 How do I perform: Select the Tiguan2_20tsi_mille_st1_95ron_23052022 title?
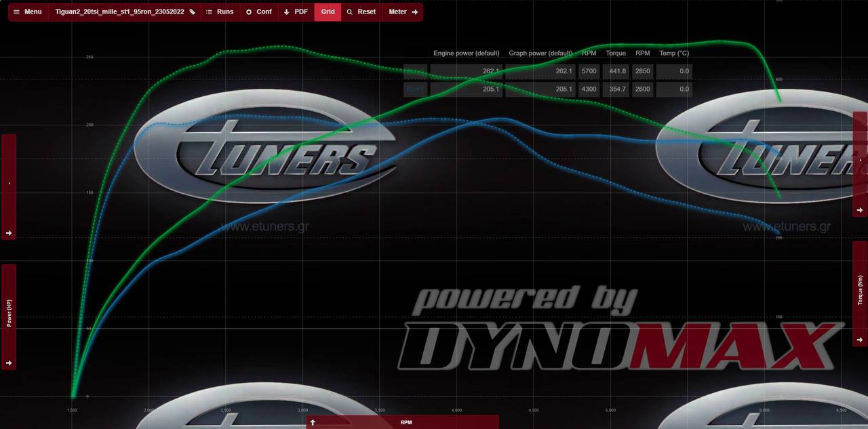(x=121, y=12)
